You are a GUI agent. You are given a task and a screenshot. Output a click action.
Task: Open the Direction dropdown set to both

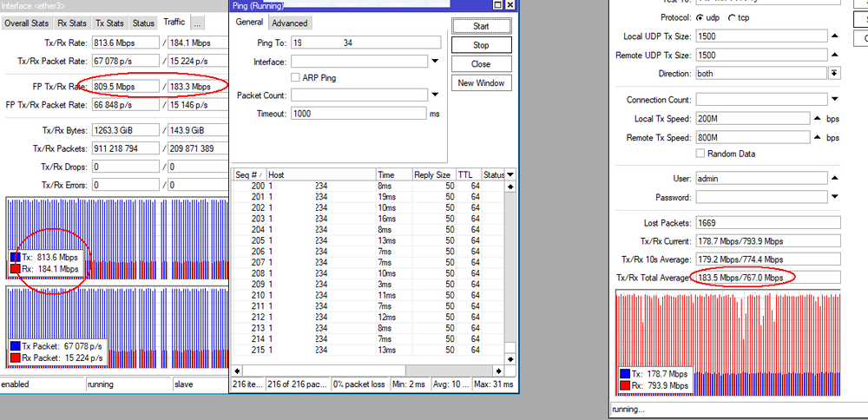[x=834, y=74]
